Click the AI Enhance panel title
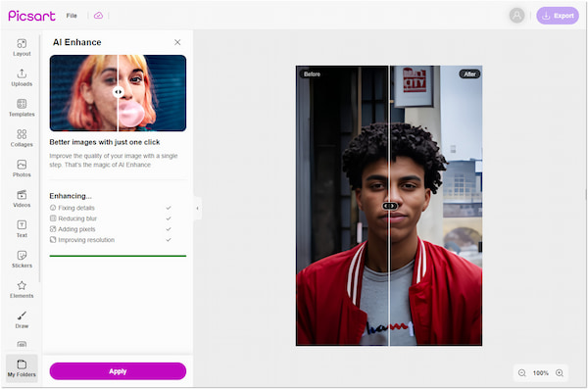Image resolution: width=588 pixels, height=389 pixels. 76,42
